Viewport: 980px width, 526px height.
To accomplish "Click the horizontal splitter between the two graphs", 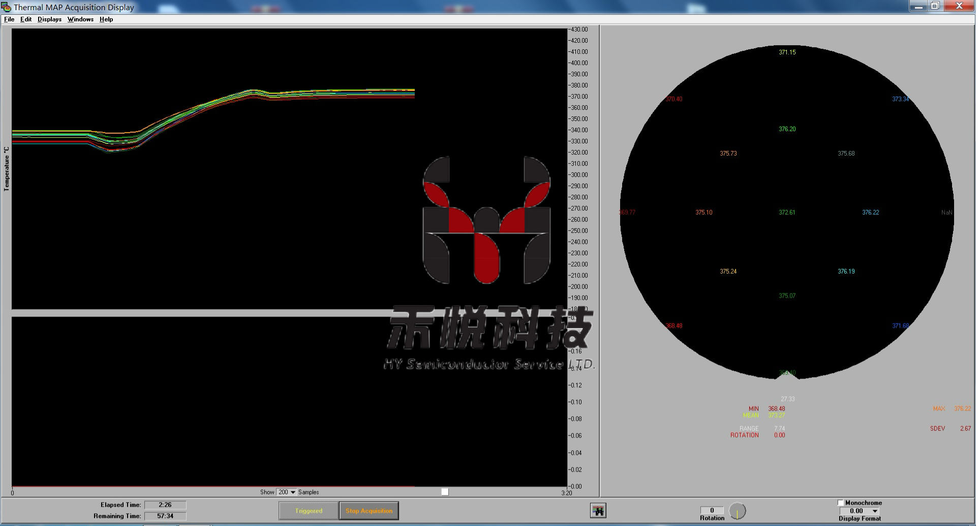I will coord(203,313).
